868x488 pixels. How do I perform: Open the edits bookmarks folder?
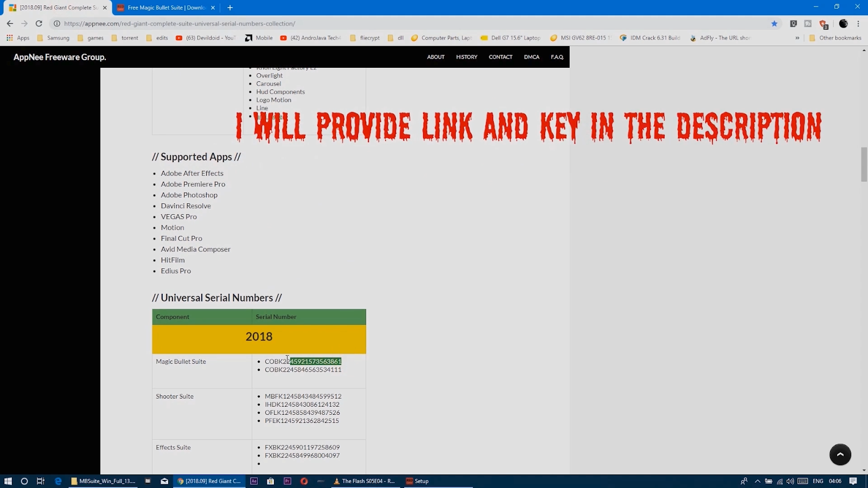157,38
